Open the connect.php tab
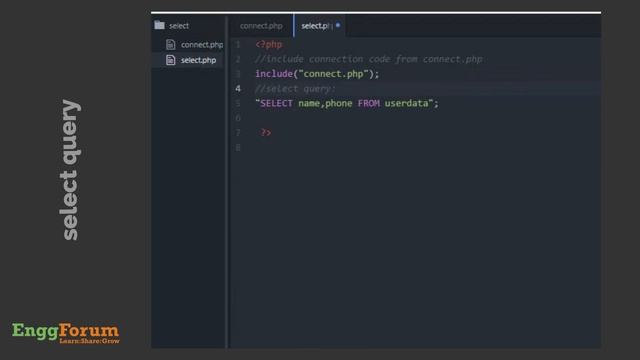The height and width of the screenshot is (360, 640). (x=261, y=26)
